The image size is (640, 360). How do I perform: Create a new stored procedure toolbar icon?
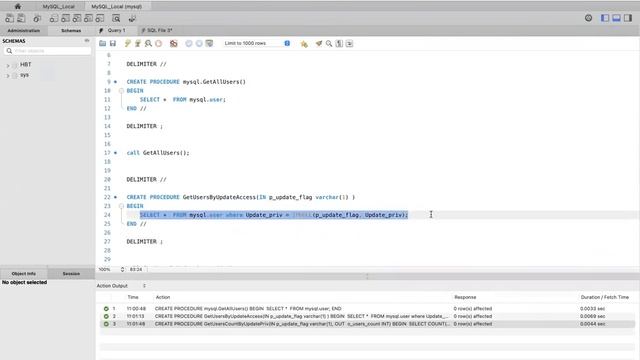click(x=88, y=18)
